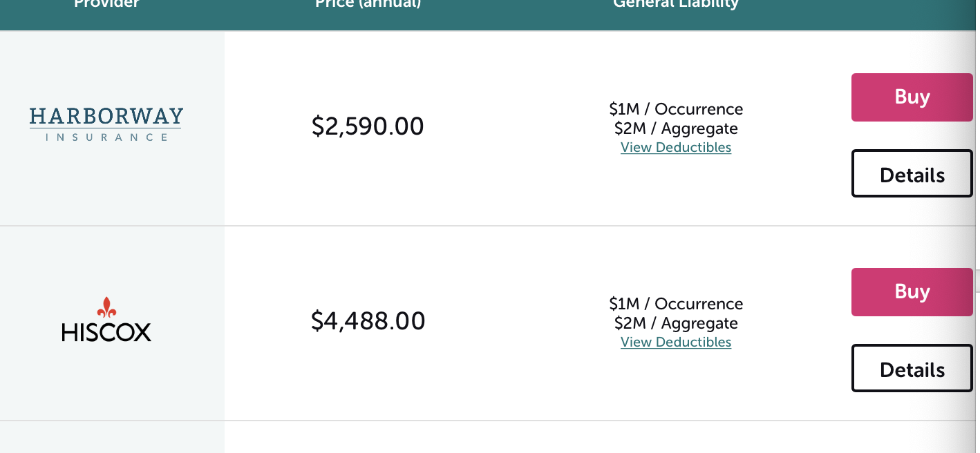Click the HARBORWAY wordmark logo
Viewport: 980px width, 453px height.
tap(106, 116)
